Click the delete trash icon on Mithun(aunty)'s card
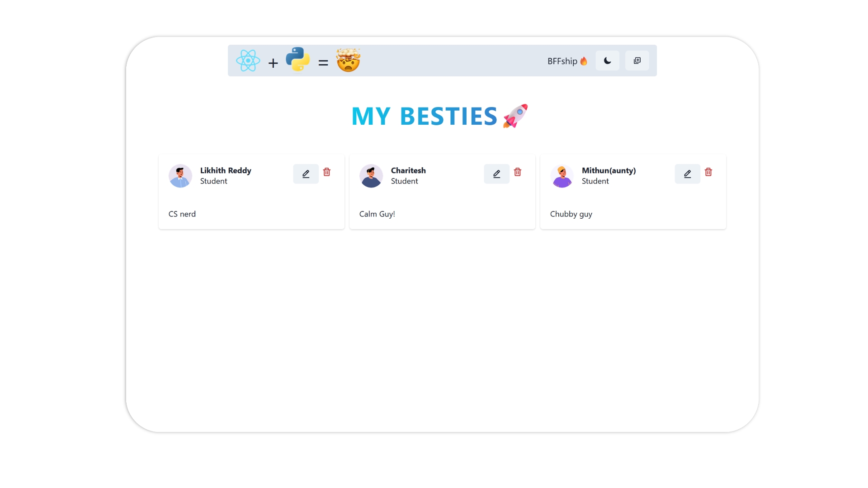The image size is (868, 488). point(708,173)
